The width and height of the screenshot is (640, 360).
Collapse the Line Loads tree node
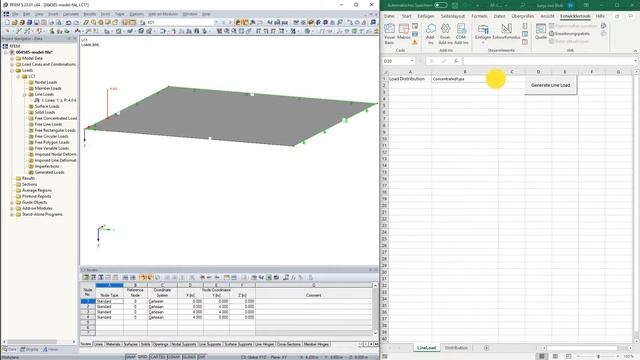[24, 94]
